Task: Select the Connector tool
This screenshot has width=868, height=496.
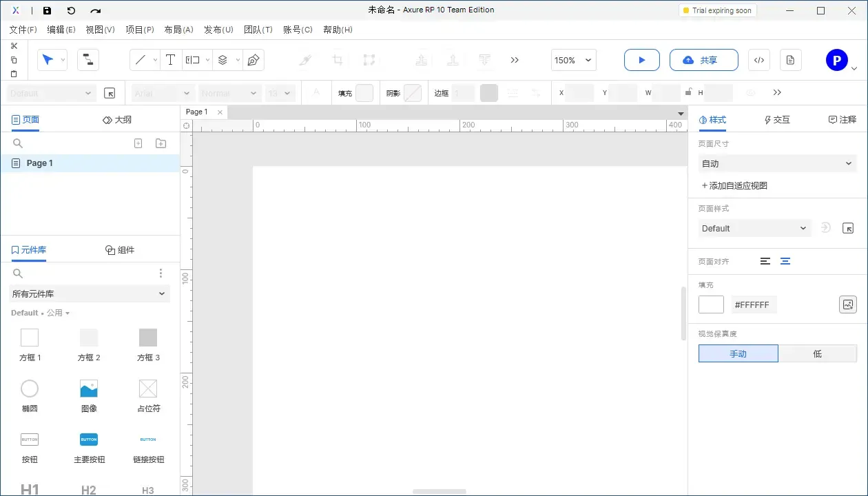Action: pos(87,60)
